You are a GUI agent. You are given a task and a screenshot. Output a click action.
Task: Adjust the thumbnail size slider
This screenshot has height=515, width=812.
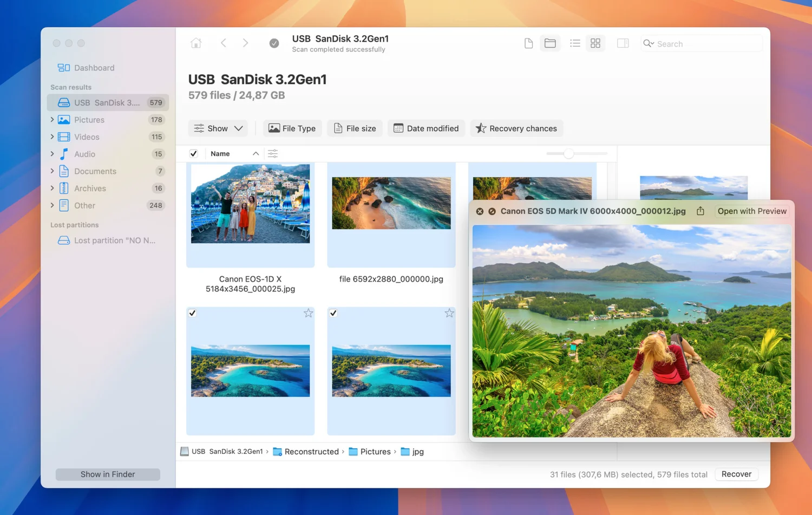568,154
